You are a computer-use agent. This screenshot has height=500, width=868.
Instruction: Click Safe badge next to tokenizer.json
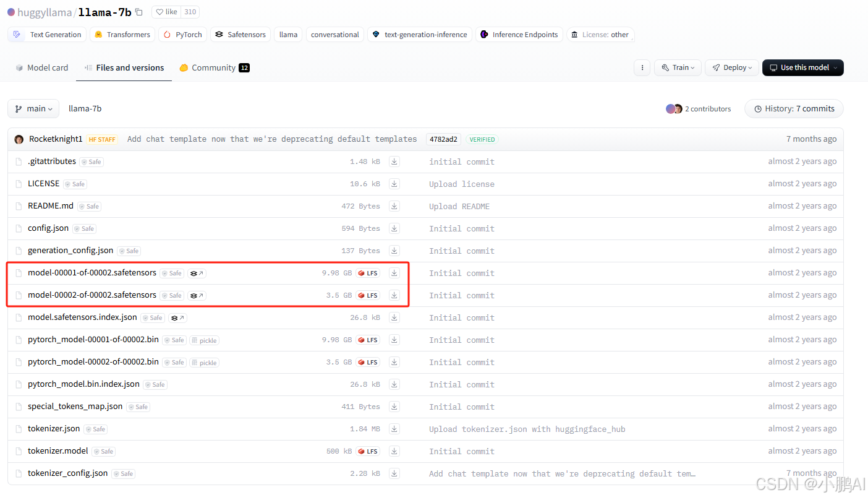[96, 429]
